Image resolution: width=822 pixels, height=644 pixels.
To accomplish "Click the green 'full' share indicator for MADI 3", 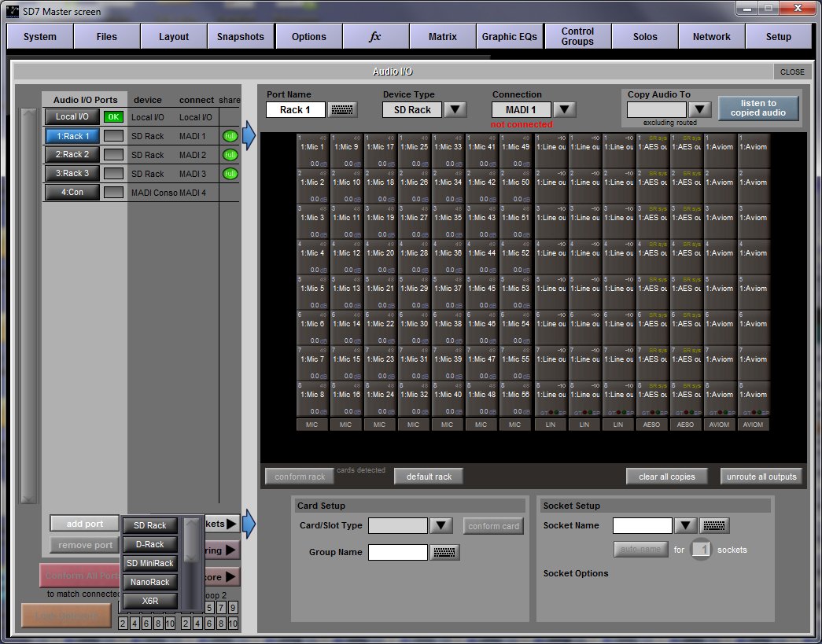I will pos(230,174).
